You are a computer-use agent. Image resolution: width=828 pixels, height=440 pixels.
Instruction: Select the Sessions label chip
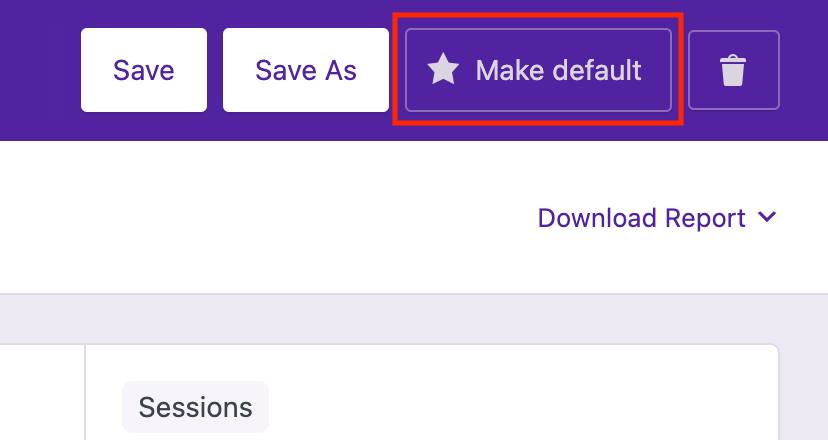[x=195, y=407]
